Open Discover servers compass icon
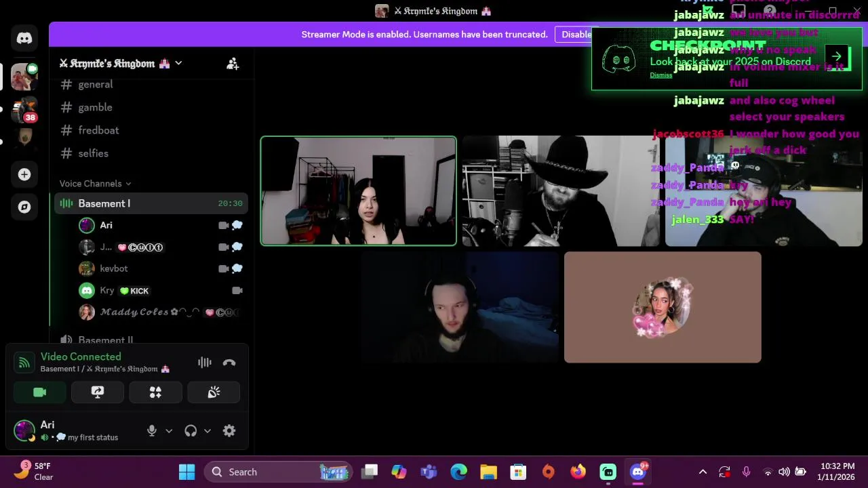Screen dimensions: 868x488 [24, 207]
